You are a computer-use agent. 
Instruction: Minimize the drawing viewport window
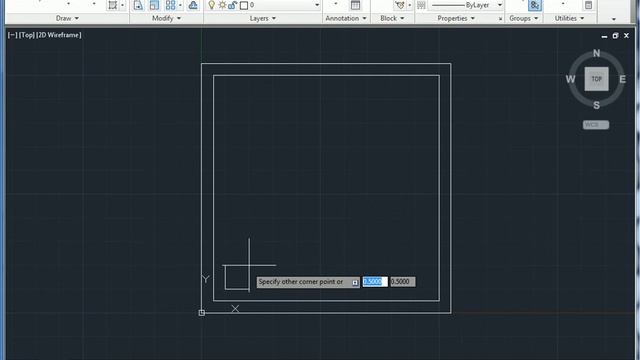604,36
